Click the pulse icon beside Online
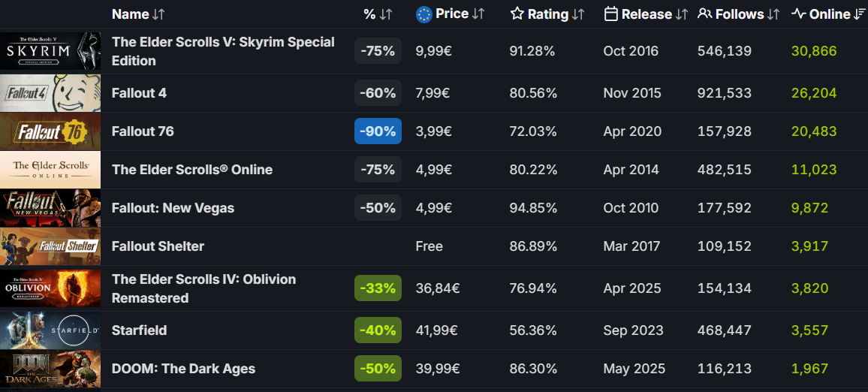This screenshot has width=868, height=392. tap(799, 14)
